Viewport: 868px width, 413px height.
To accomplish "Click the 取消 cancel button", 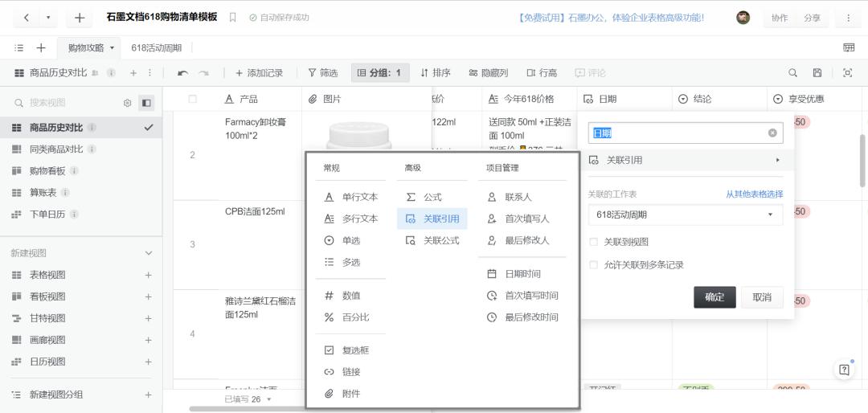I will (x=762, y=297).
